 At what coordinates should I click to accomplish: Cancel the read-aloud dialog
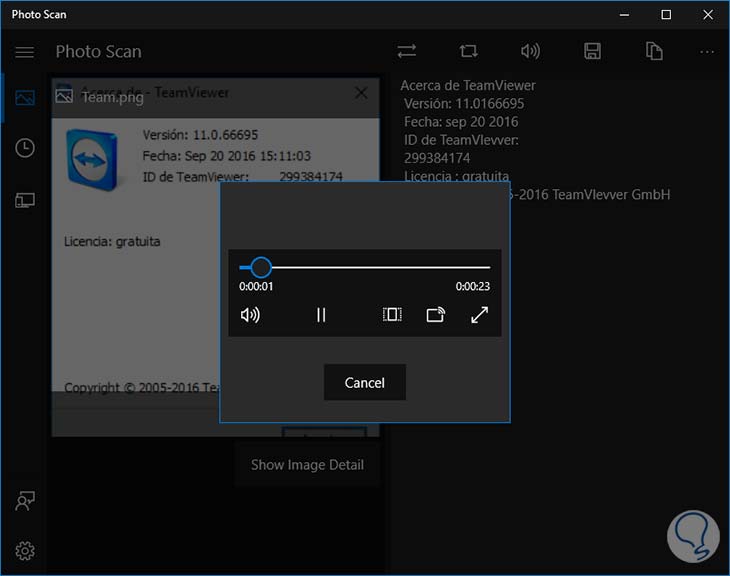365,382
